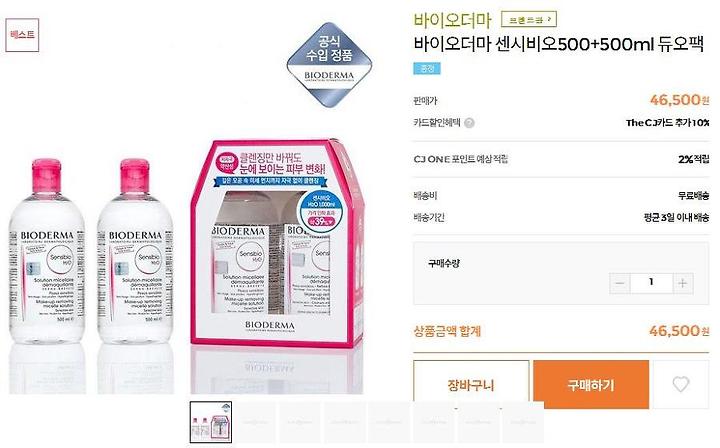Open the 브랜드관 brand shop link
This screenshot has height=448, width=720.
coord(529,20)
